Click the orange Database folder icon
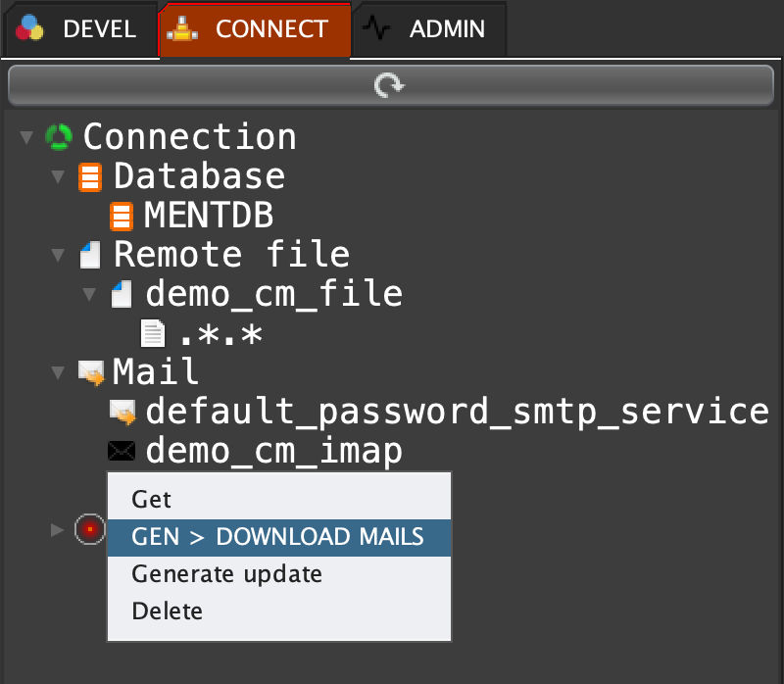 pos(90,177)
